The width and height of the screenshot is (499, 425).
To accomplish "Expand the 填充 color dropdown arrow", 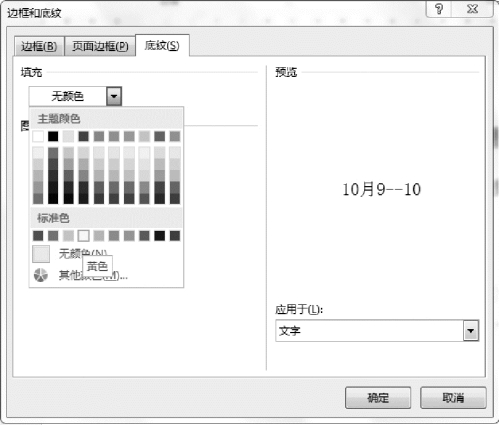I will point(114,96).
